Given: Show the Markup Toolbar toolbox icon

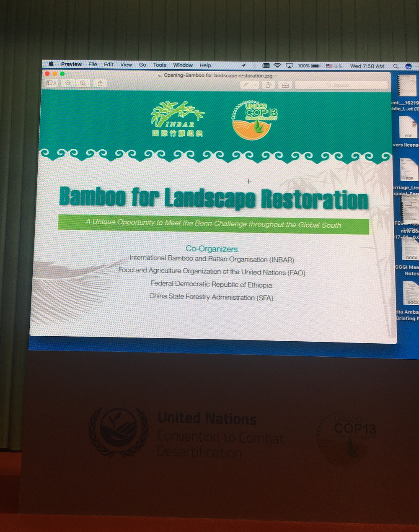Looking at the screenshot, I should [285, 85].
